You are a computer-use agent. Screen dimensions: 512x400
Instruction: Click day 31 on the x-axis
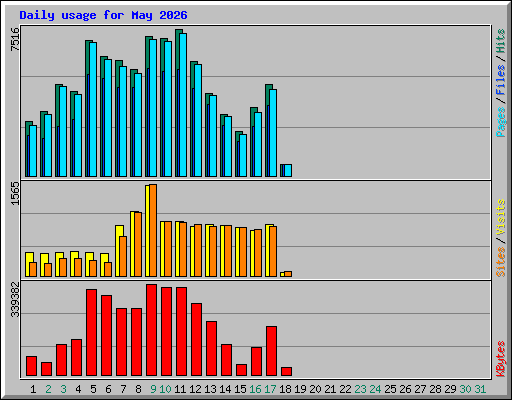480,389
